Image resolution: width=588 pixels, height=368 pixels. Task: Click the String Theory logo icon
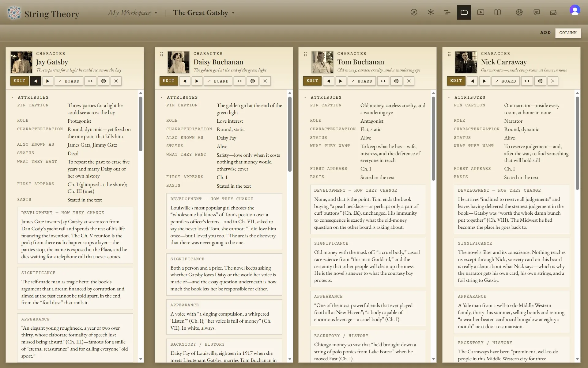click(14, 13)
